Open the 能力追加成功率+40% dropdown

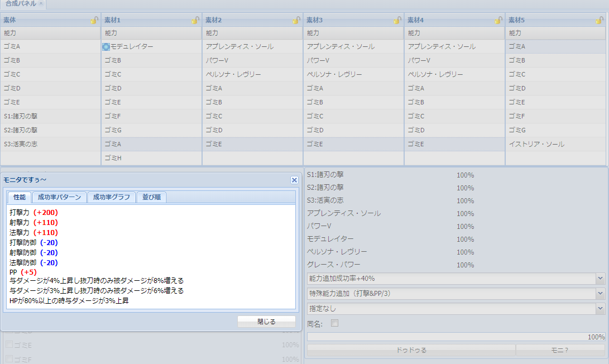(600, 278)
